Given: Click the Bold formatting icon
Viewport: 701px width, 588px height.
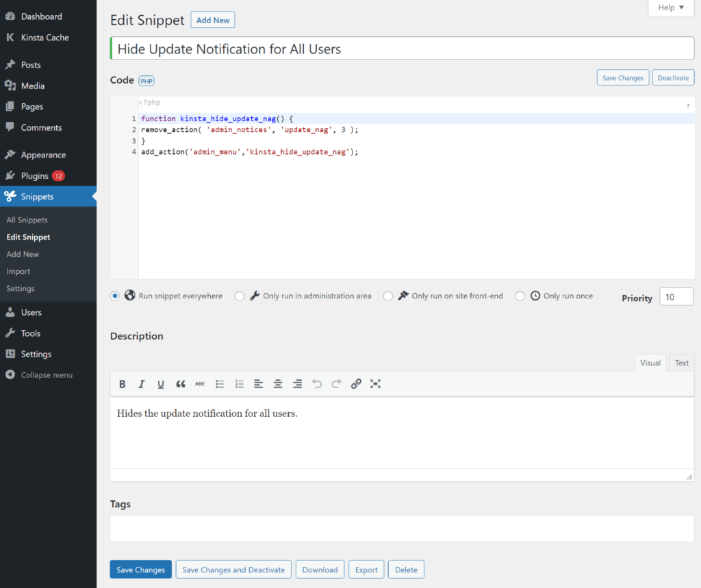Looking at the screenshot, I should pos(123,384).
